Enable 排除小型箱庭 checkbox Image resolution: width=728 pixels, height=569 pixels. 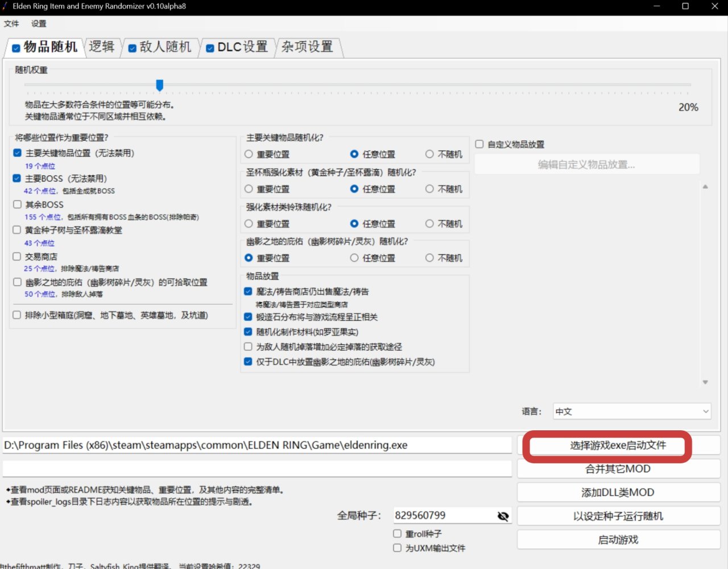(x=17, y=315)
